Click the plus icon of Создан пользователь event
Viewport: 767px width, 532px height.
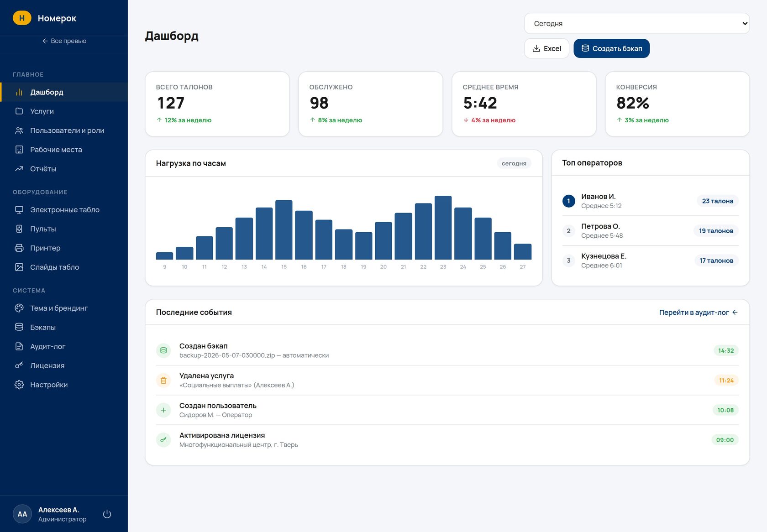pos(163,410)
